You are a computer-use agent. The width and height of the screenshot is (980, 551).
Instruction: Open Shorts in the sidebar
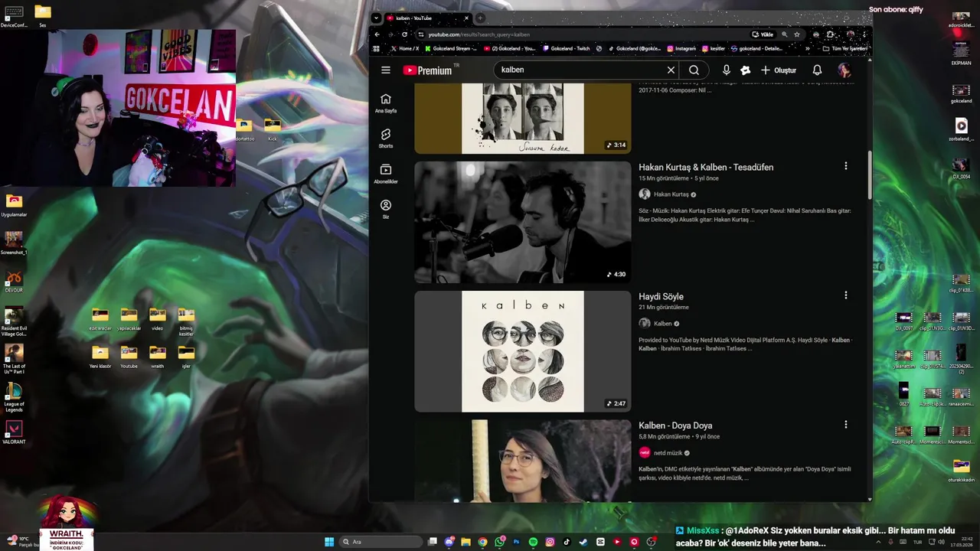[x=386, y=139]
